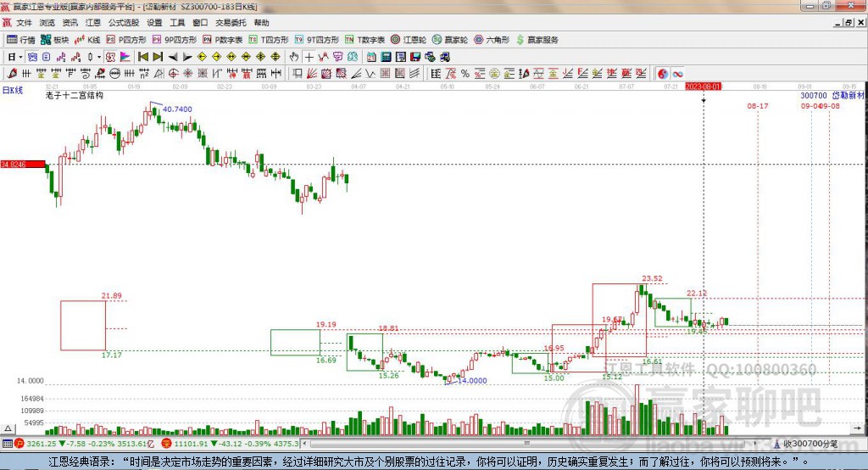This screenshot has height=470, width=868.
Task: Open the 赢家轮 wheel tool
Action: pos(450,40)
